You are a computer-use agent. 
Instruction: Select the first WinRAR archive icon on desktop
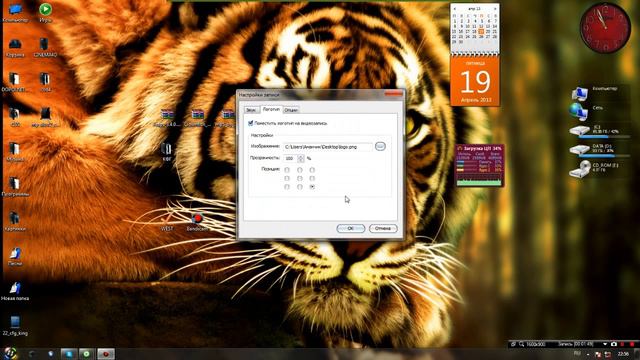[167, 118]
